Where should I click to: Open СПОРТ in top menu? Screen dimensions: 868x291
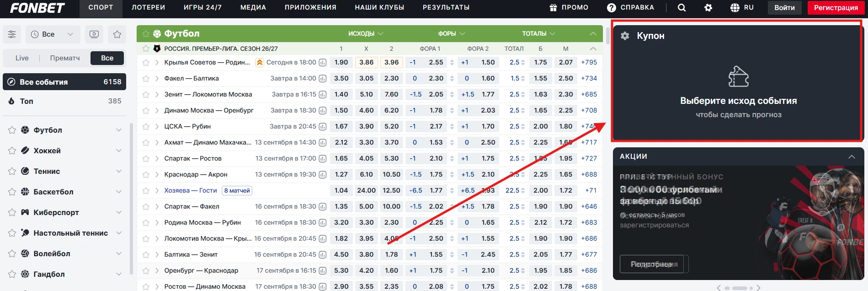[x=101, y=8]
